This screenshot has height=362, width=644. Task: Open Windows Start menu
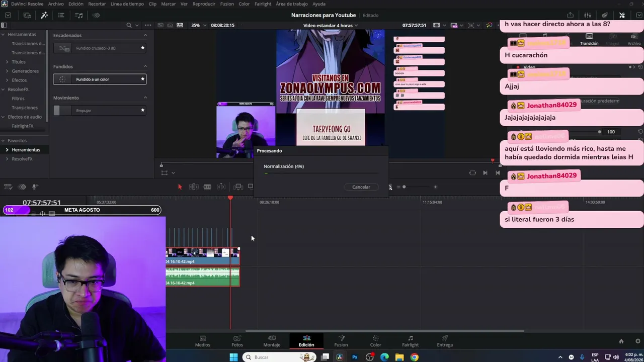tap(233, 357)
